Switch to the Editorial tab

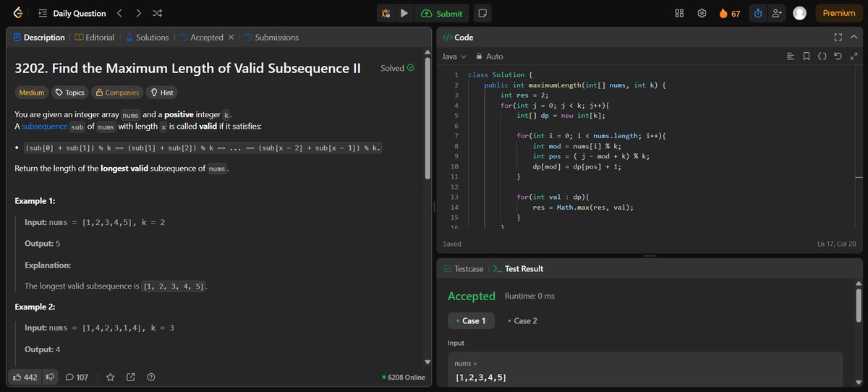coord(95,38)
